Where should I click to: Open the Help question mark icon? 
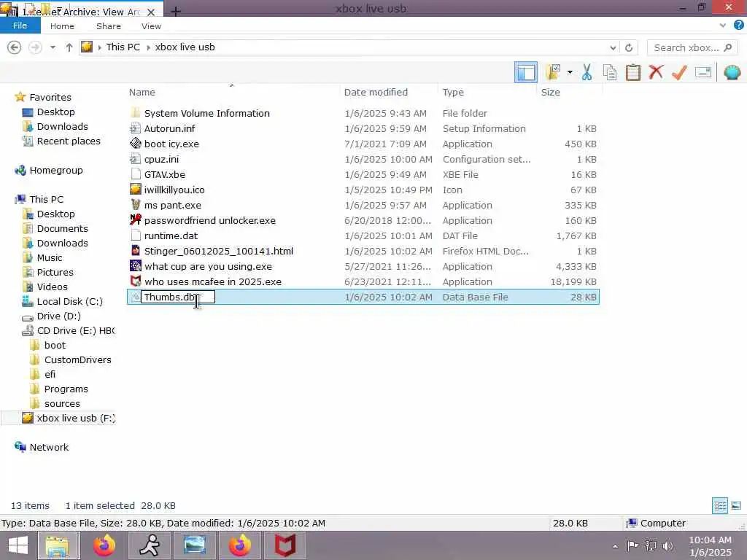pos(738,26)
